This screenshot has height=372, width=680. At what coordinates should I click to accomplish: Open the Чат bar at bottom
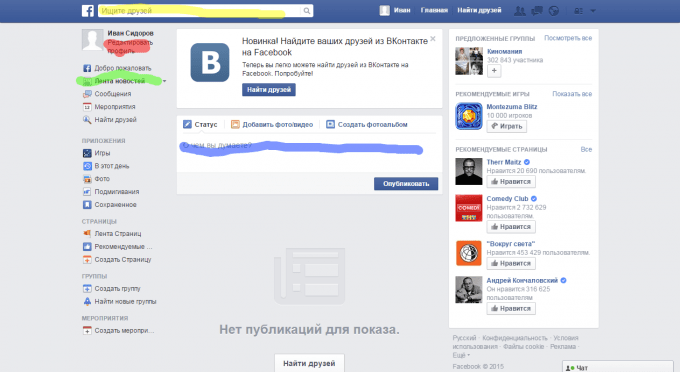pyautogui.click(x=618, y=367)
